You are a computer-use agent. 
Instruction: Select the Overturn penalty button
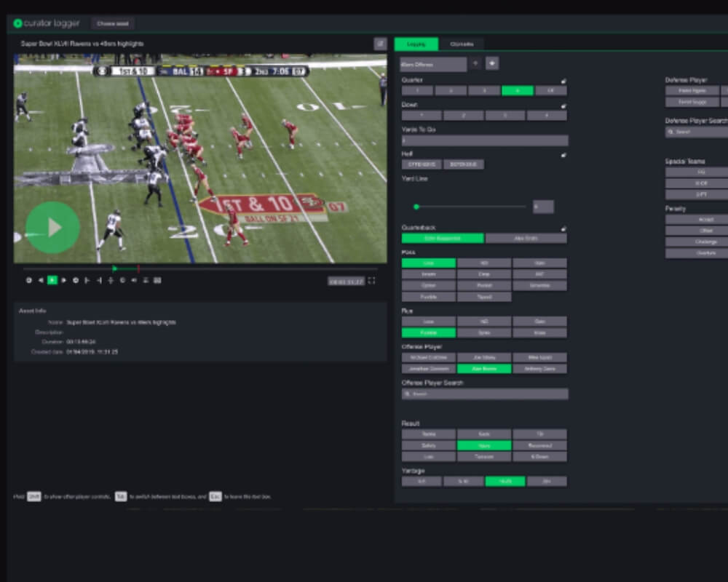697,253
